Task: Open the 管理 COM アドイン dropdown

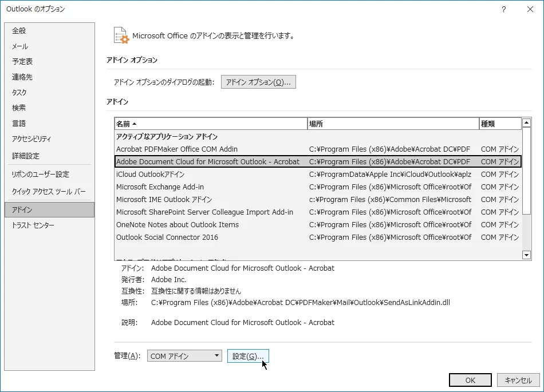Action: point(184,356)
